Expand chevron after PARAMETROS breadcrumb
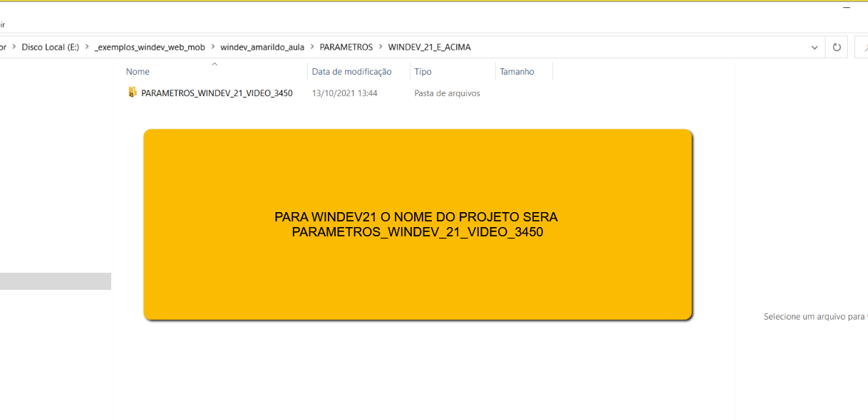 click(x=381, y=47)
